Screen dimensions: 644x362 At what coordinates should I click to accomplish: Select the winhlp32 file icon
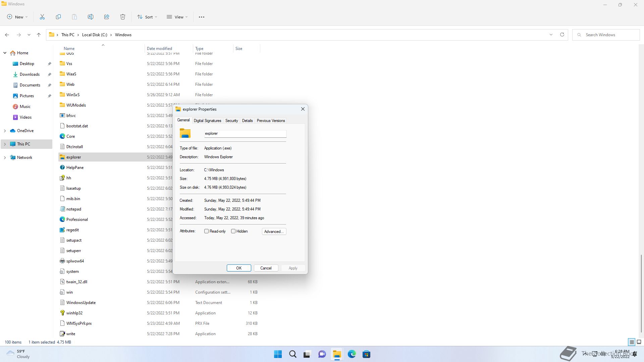pos(62,313)
